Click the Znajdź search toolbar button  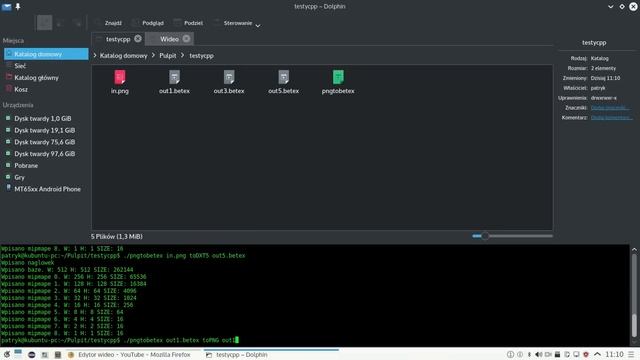(108, 23)
